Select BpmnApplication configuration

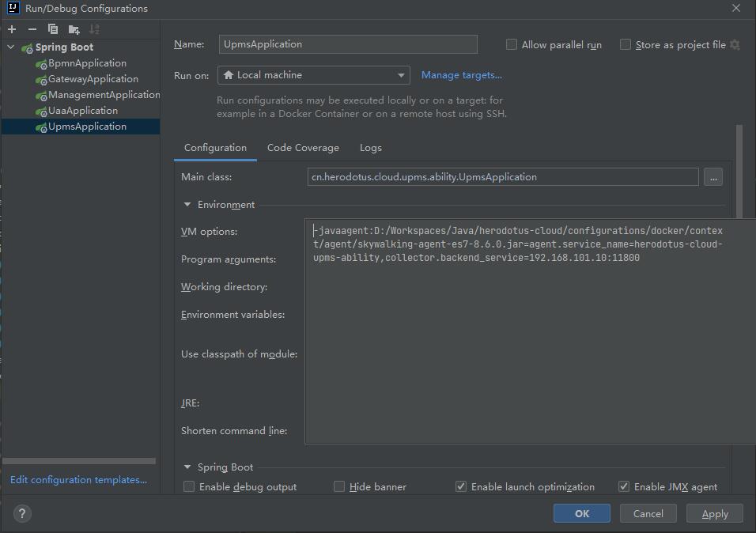click(x=87, y=63)
